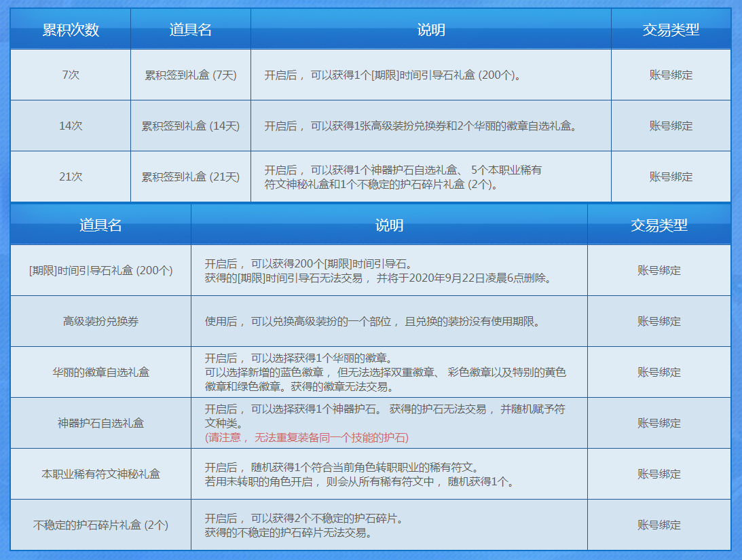Click the 2020年9月22日 deletion notice text

[377, 278]
